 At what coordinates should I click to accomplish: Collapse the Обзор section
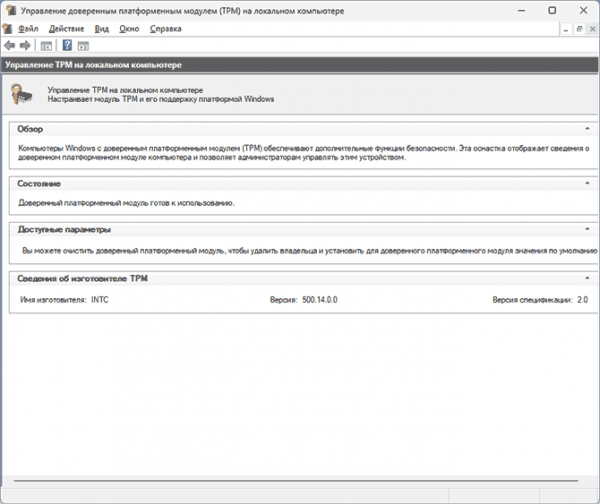click(x=587, y=129)
